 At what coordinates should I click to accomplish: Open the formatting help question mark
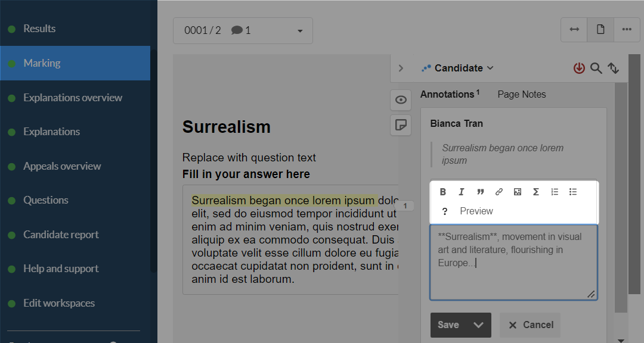click(444, 211)
